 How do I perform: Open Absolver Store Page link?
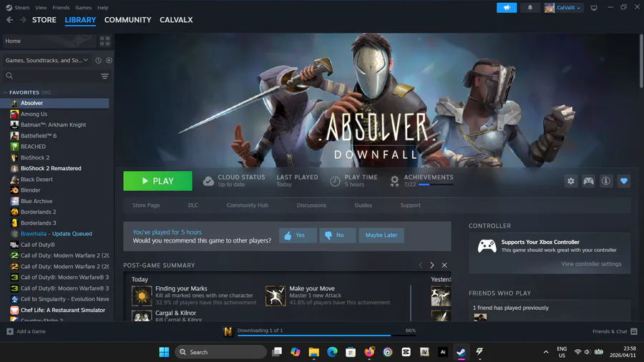pos(146,205)
